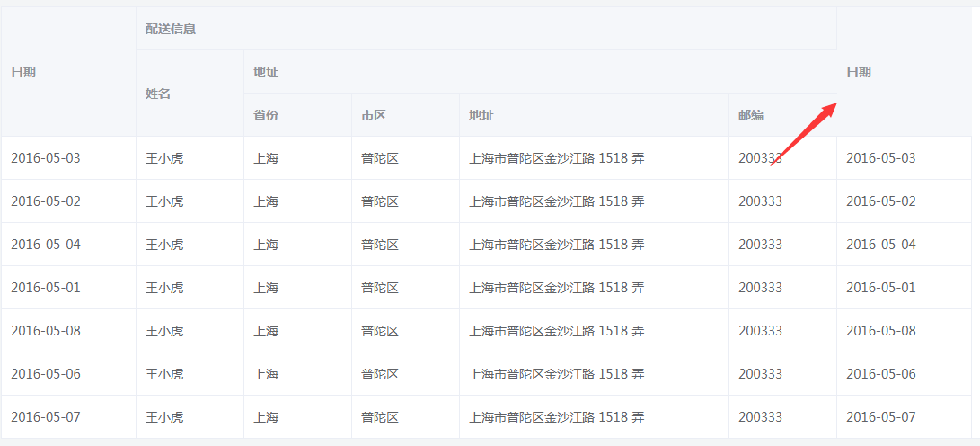
Task: Pick date 2016-05-08 beside the 200333 cell
Action: coord(881,331)
